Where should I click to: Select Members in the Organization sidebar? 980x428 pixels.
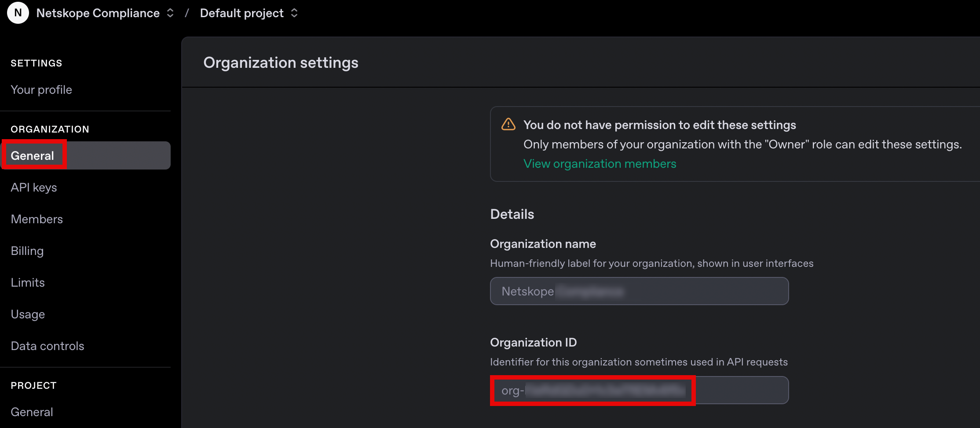tap(37, 219)
